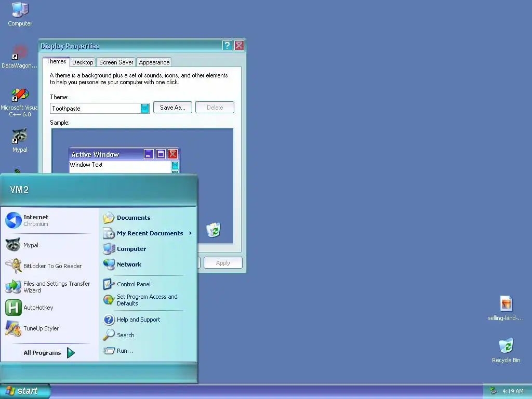
Task: Select Microsoft Visual C++ 6.0 shortcut
Action: point(19,103)
